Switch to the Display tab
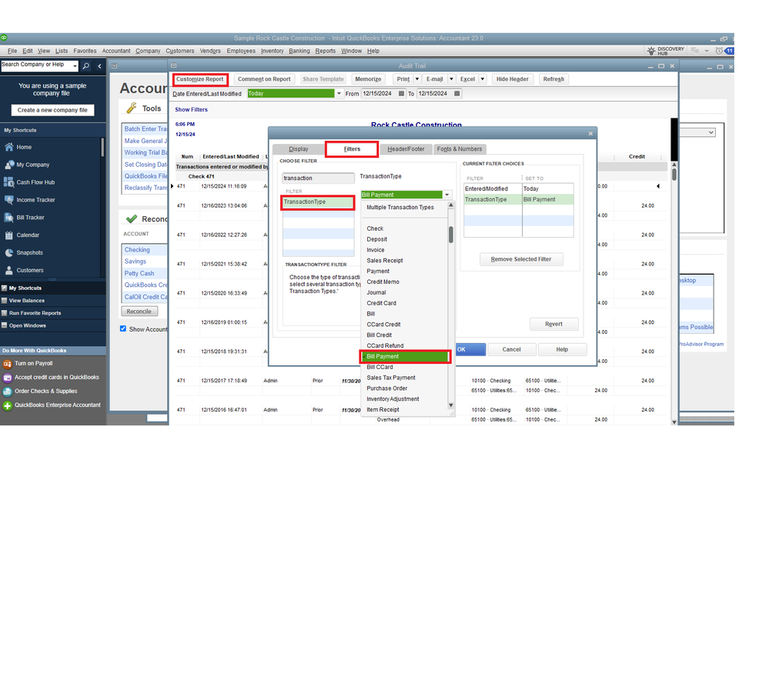Screen dimensions: 769x700 coord(298,149)
